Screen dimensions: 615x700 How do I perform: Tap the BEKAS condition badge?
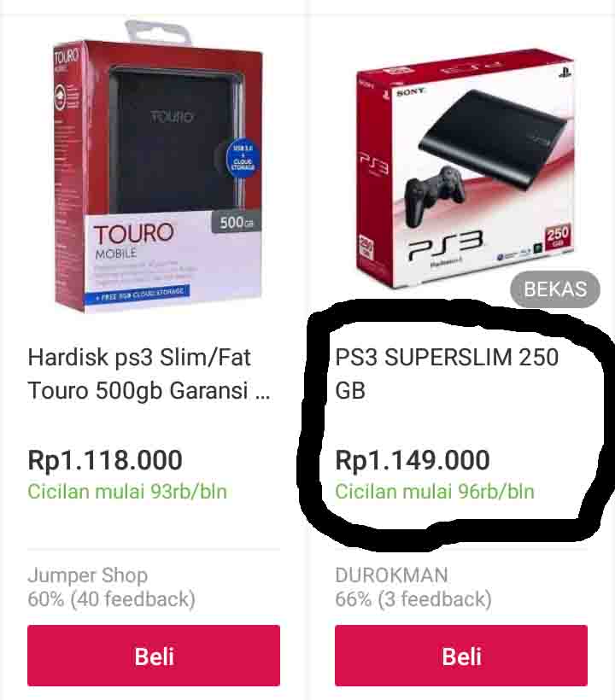[555, 289]
